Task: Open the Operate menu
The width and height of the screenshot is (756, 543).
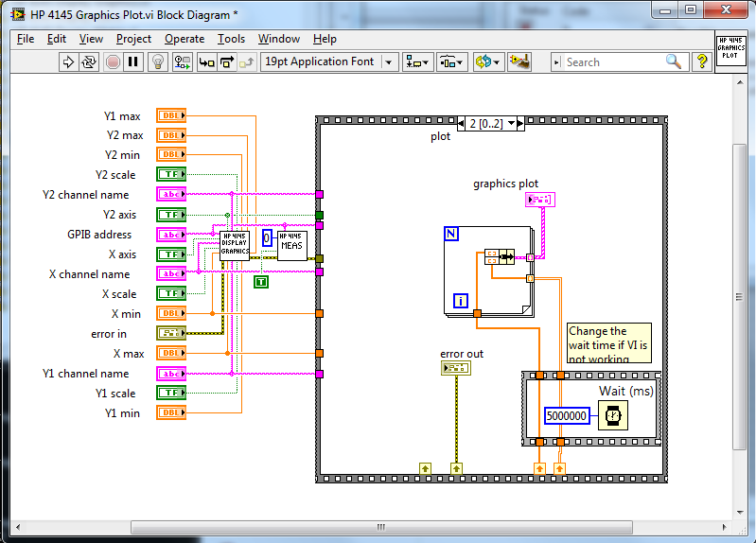Action: tap(185, 39)
